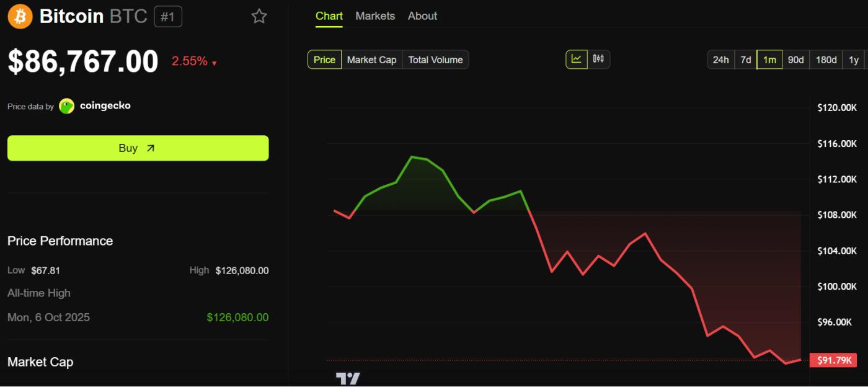Viewport: 868px width, 387px height.
Task: Click the $91.79K current price marker
Action: point(834,360)
